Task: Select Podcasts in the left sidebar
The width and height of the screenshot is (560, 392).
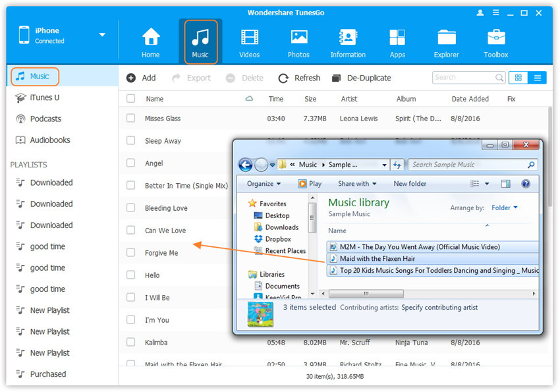Action: click(45, 119)
